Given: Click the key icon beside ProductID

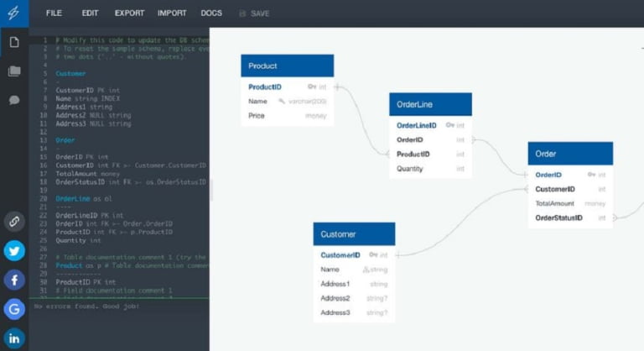Looking at the screenshot, I should coord(311,86).
